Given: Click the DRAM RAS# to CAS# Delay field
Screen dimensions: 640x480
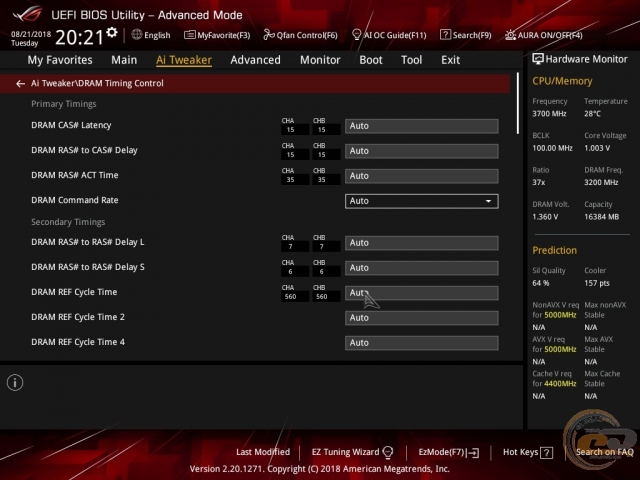Looking at the screenshot, I should (x=422, y=151).
